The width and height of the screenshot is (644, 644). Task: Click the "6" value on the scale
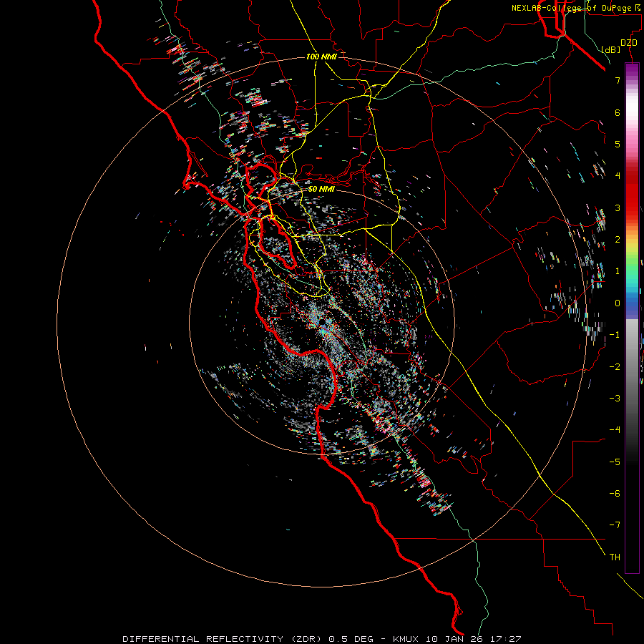pos(618,112)
